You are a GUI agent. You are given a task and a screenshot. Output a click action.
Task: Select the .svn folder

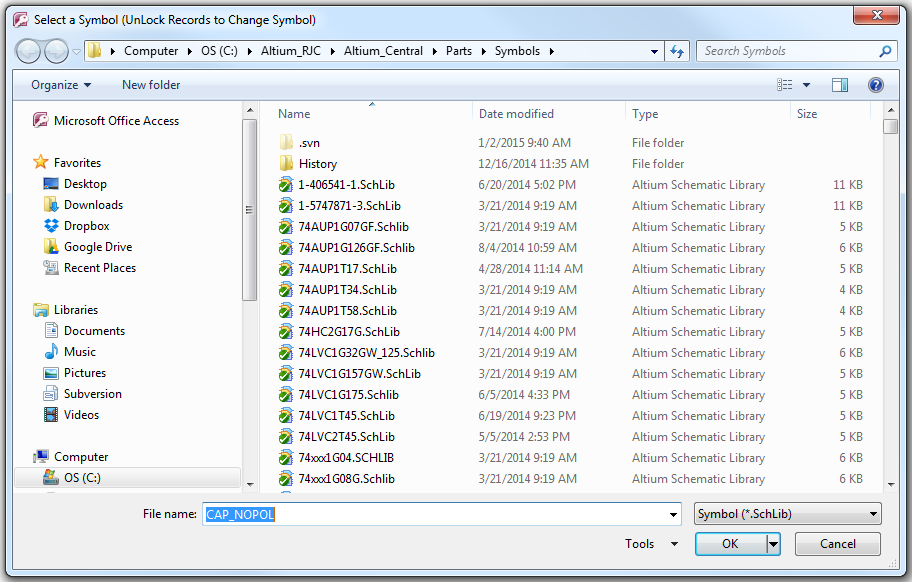click(309, 142)
